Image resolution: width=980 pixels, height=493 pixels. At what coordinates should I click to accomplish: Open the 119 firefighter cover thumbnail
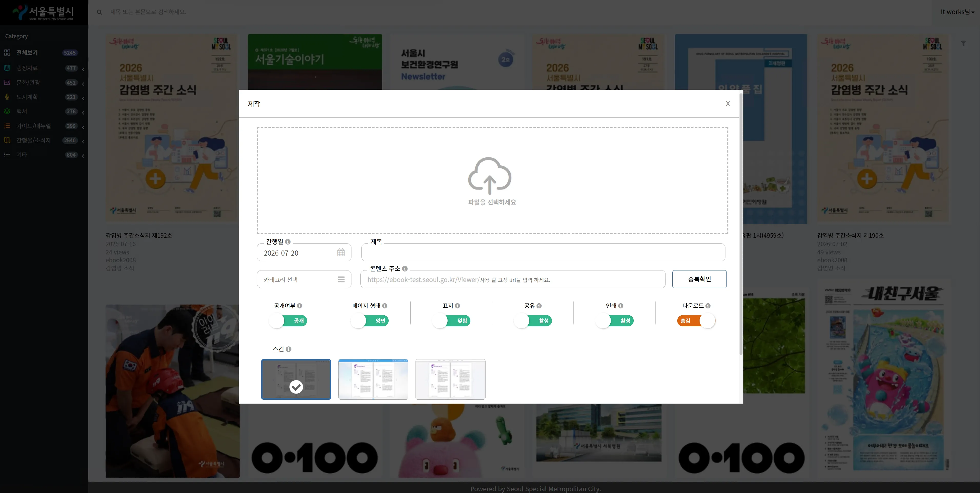coord(173,391)
